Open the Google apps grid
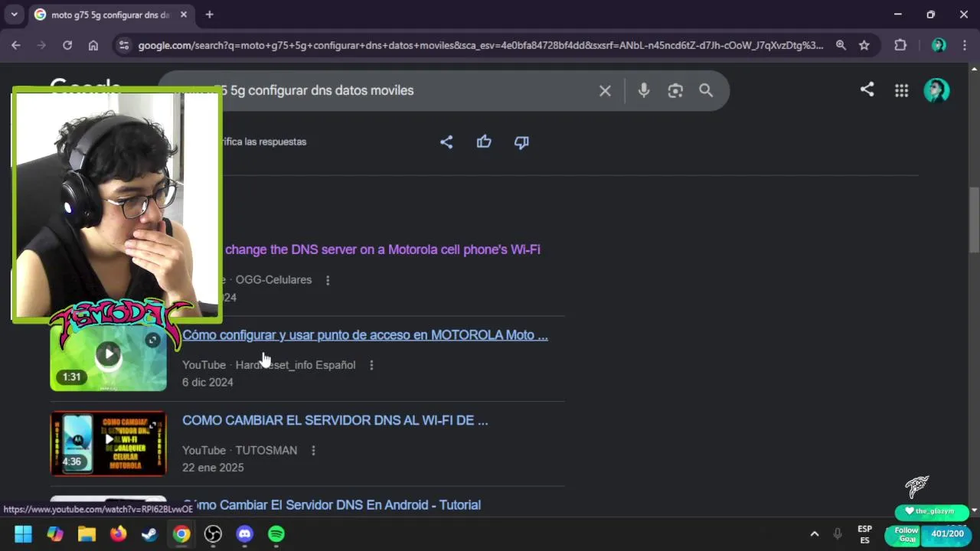 (901, 90)
